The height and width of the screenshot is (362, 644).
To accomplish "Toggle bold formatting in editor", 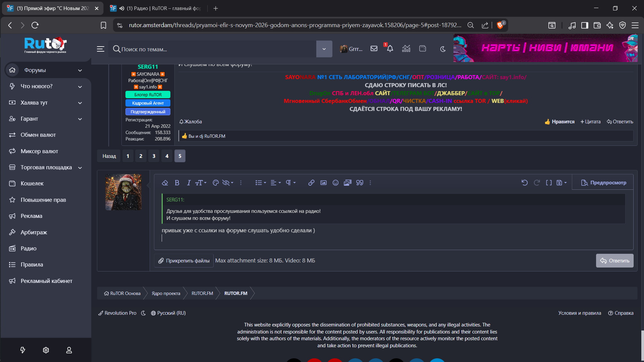I will 177,183.
